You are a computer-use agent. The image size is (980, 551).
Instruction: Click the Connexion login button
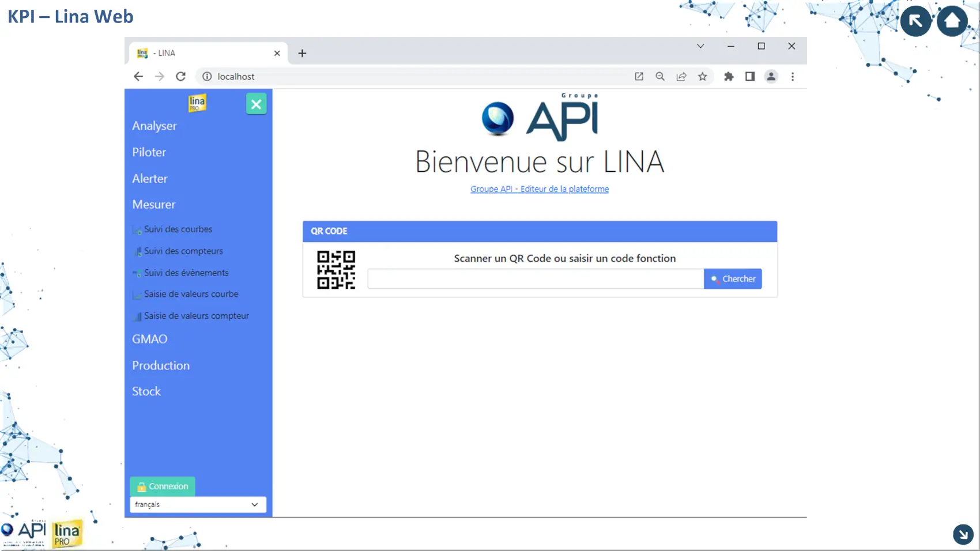(x=163, y=486)
